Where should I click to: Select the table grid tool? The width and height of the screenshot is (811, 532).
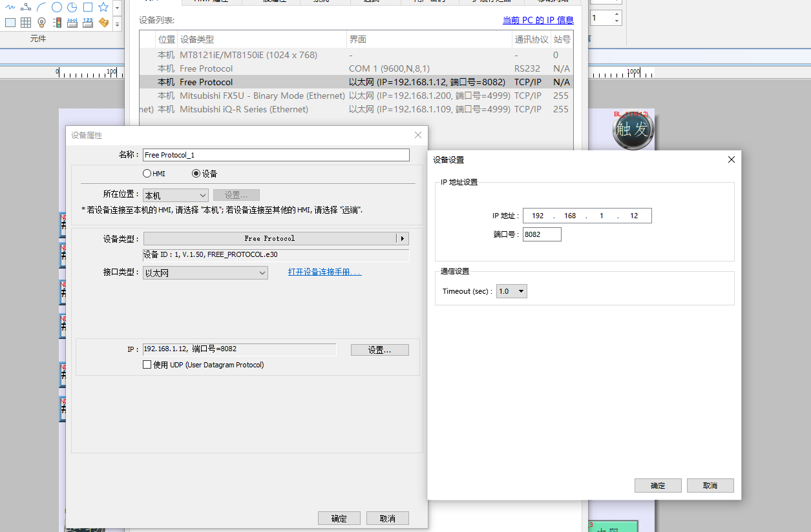click(x=26, y=23)
